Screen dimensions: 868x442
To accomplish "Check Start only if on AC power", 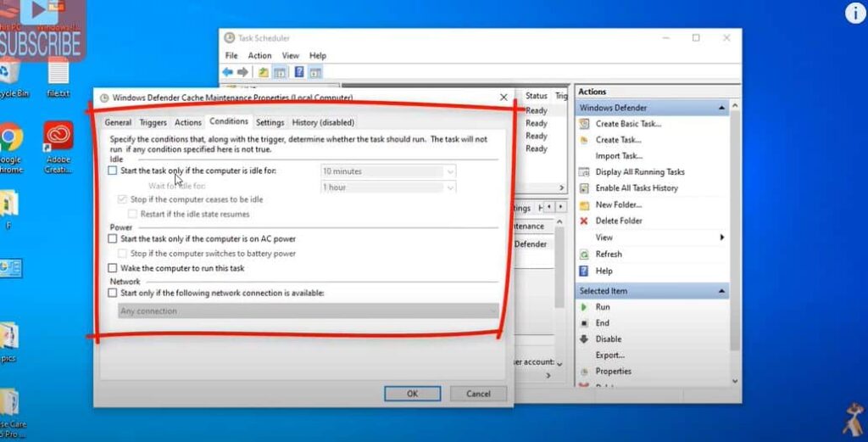I will 113,239.
